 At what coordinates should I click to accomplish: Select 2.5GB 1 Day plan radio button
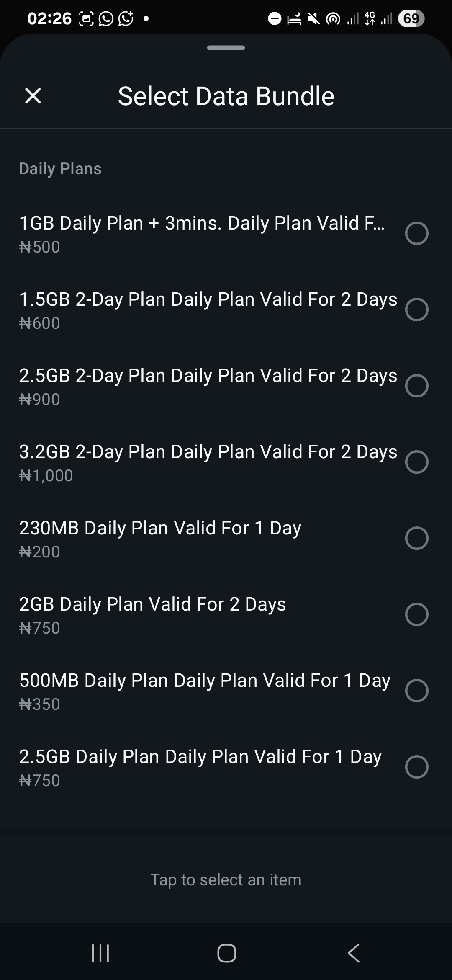click(416, 767)
